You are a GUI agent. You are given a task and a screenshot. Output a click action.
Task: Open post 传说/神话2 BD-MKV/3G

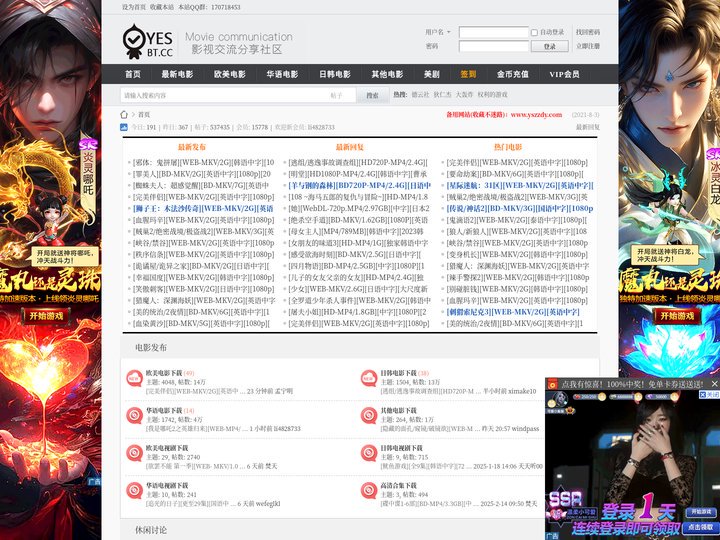(520, 208)
